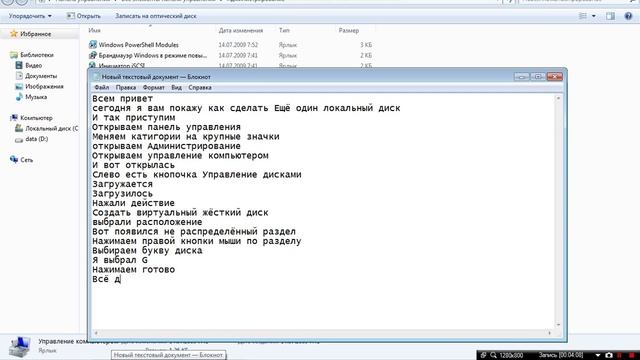Image resolution: width=640 pixels, height=360 pixels.
Task: Open the Формат menu in Notepad
Action: click(x=153, y=87)
